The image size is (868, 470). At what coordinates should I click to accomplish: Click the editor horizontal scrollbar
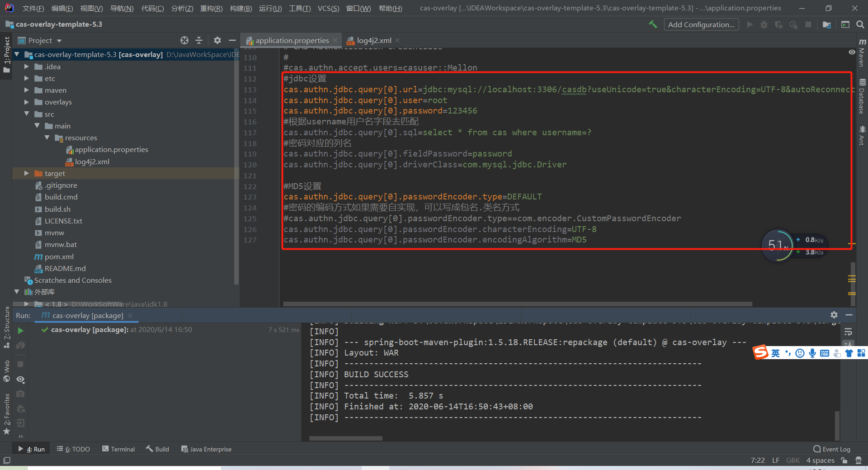coord(518,304)
